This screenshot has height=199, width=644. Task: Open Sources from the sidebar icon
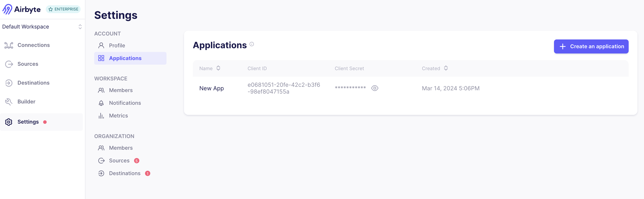pos(9,64)
